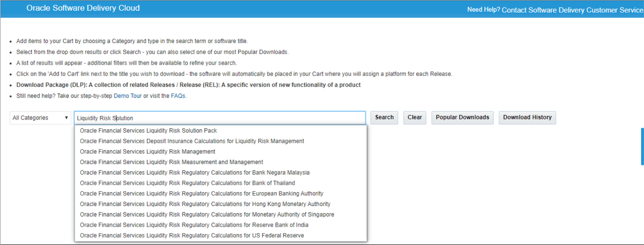Screen dimensions: 644x245
Task: Click Contact Software Delivery Customer Service link
Action: [x=573, y=10]
